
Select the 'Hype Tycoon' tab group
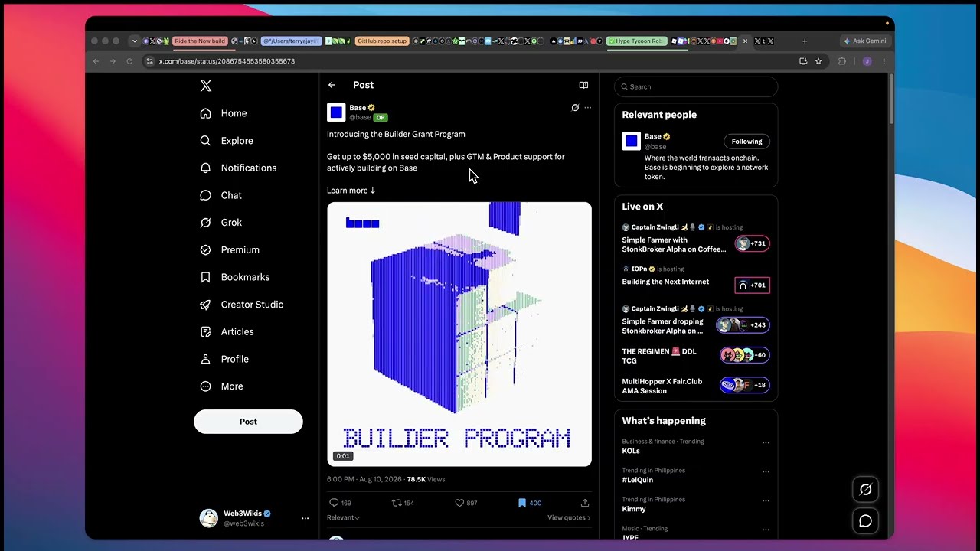pos(636,41)
